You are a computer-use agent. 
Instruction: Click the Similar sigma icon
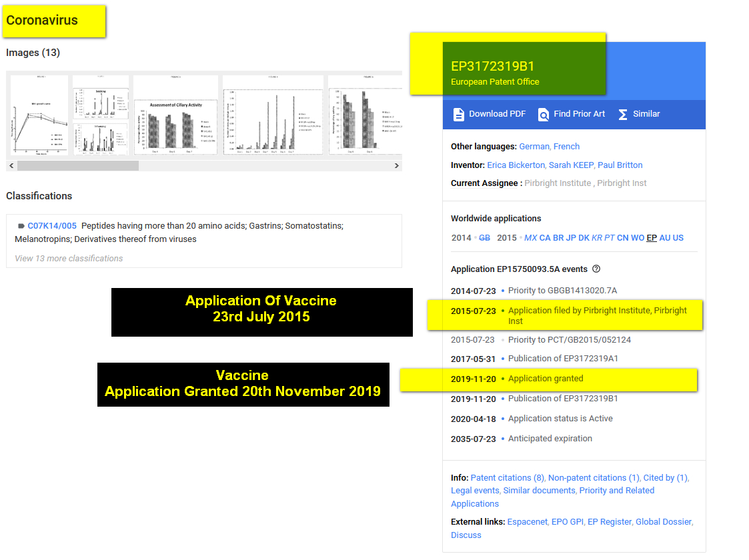[x=623, y=115]
